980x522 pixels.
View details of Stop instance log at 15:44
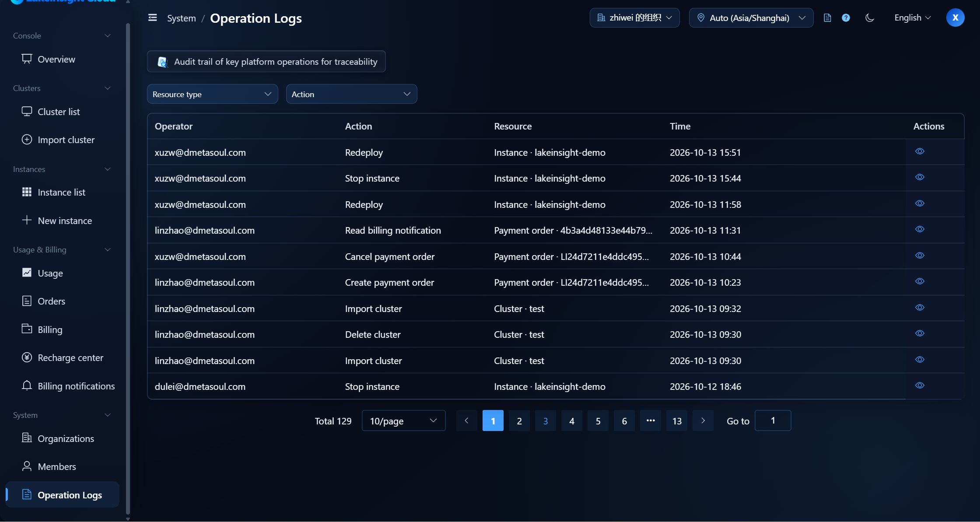[x=920, y=177]
